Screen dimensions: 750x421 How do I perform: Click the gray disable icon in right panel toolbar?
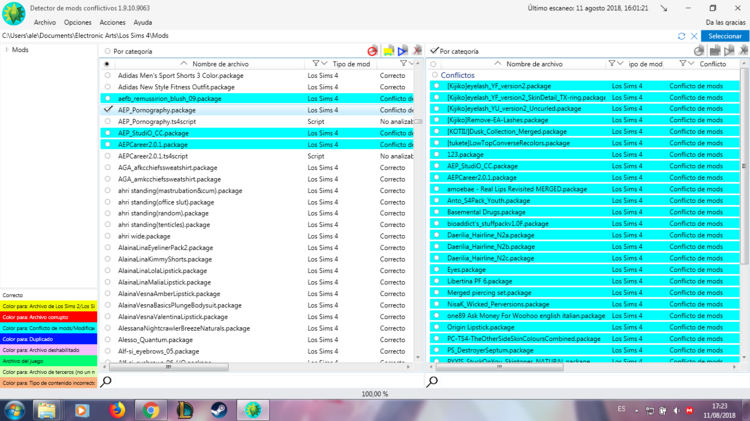coord(699,51)
